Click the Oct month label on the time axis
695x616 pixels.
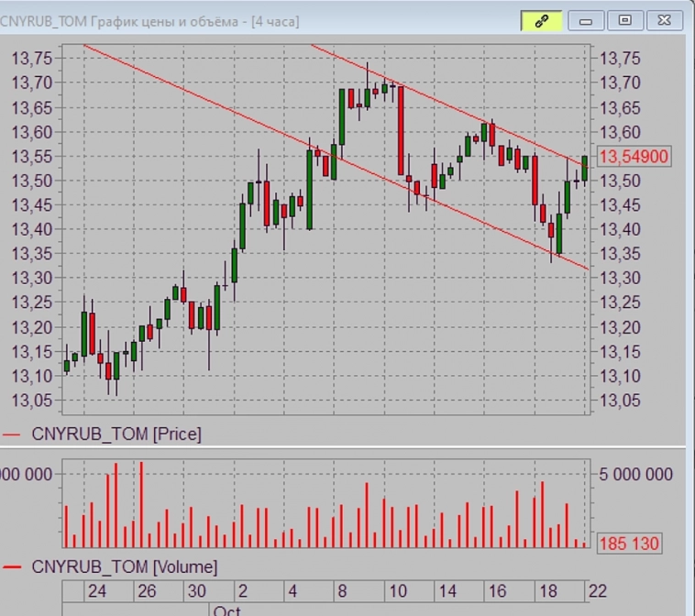pyautogui.click(x=226, y=610)
